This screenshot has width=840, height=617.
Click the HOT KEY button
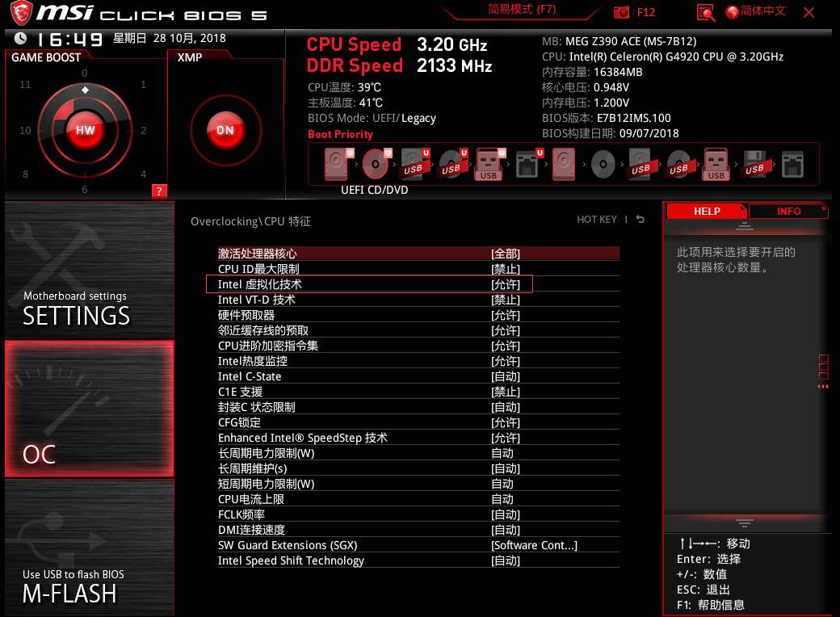(x=597, y=219)
